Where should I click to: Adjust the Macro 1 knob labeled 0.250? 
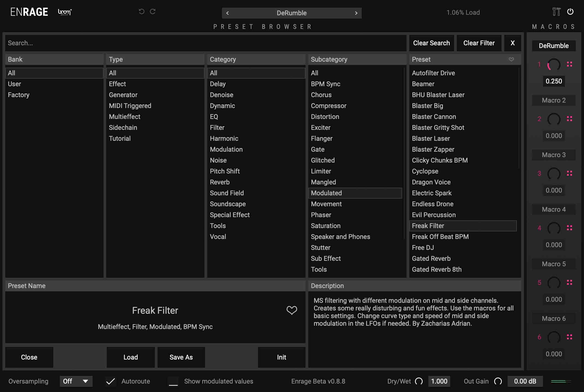pos(554,65)
